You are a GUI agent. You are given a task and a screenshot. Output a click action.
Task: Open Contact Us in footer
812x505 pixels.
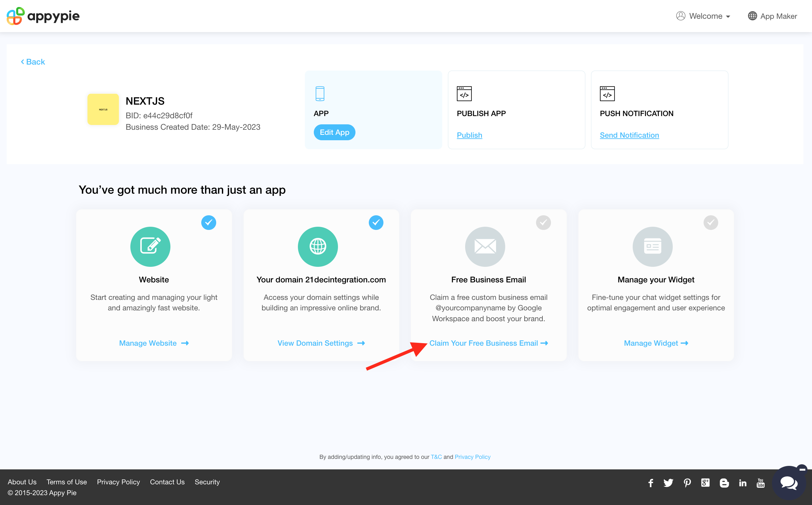167,482
